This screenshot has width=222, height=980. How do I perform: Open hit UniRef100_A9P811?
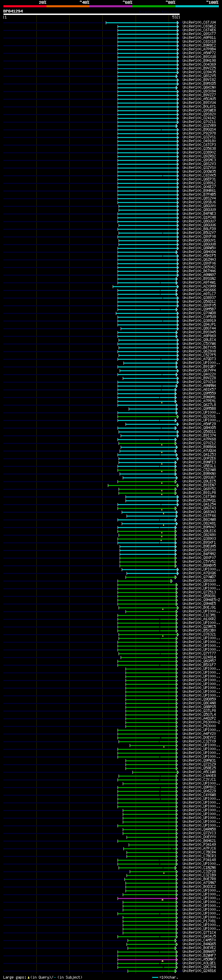click(x=199, y=38)
